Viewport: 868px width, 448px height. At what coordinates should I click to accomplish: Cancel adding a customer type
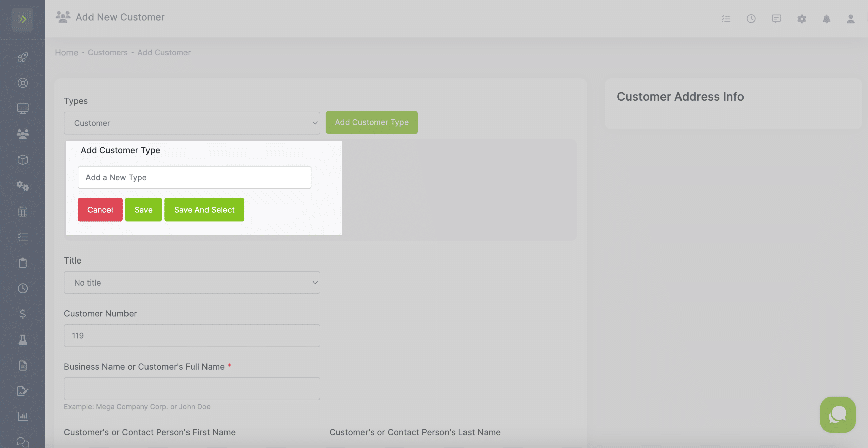[100, 210]
